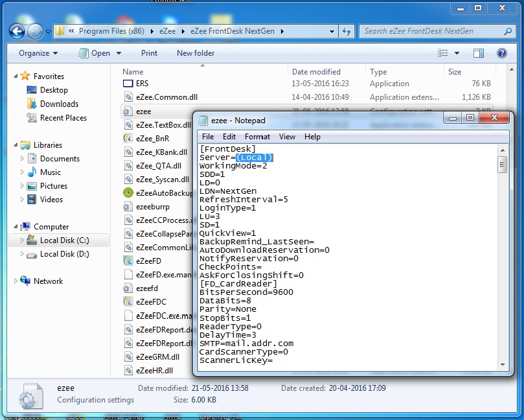This screenshot has height=420, width=524.
Task: Click the Open toolbar button
Action: (94, 53)
